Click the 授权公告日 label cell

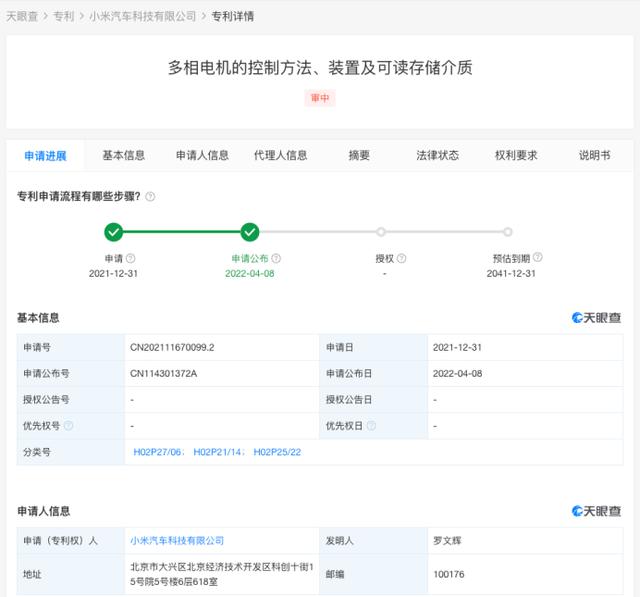373,400
